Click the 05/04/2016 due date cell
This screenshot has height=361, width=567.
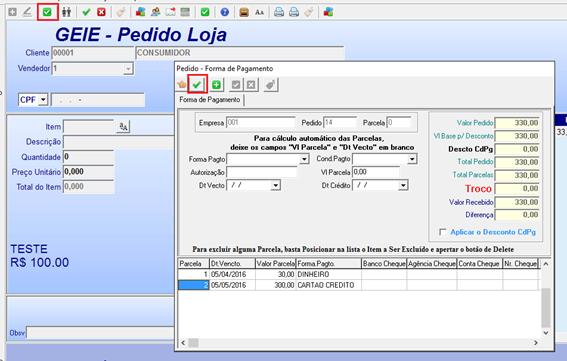click(233, 274)
